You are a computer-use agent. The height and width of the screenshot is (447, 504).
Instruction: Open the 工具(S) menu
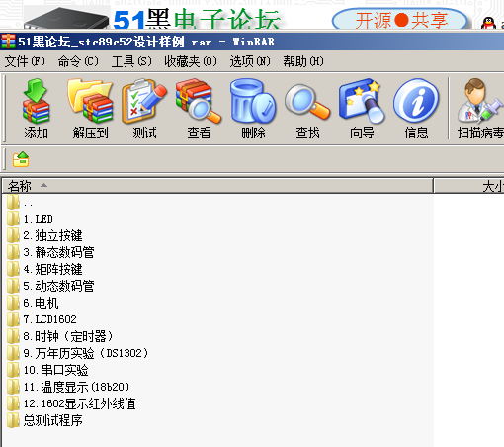point(131,61)
